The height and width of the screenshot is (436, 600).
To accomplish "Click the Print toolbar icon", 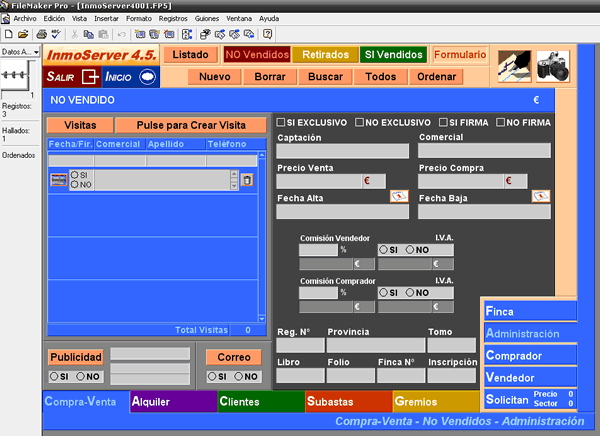I will [x=41, y=34].
